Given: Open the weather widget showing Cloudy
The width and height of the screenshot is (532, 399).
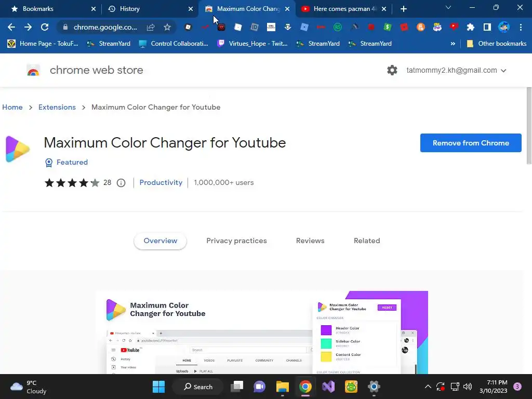Looking at the screenshot, I should tap(29, 387).
